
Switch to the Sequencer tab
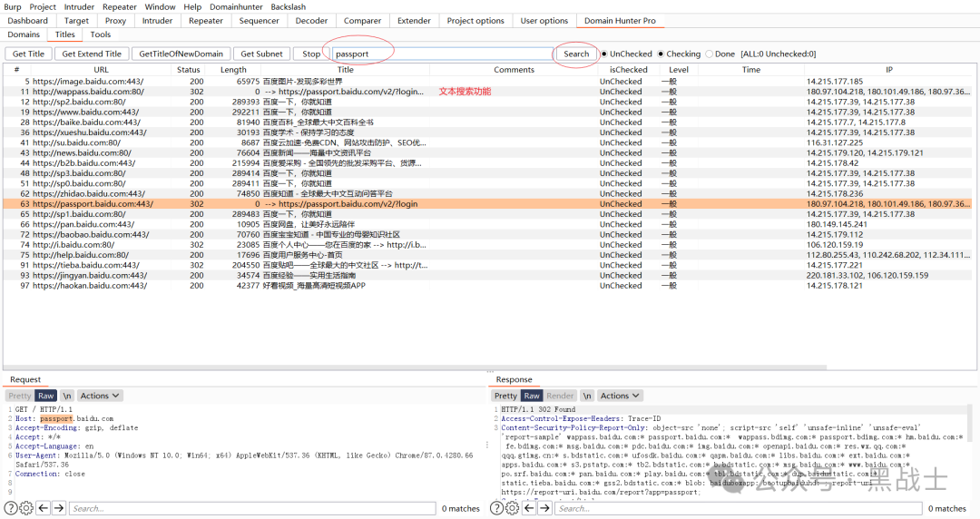[259, 21]
